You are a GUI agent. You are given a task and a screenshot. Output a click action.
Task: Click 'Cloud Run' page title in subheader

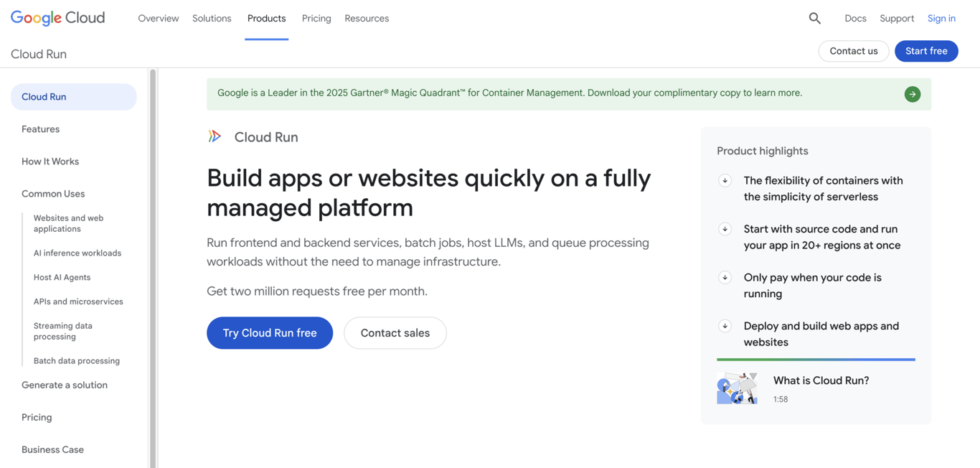39,54
